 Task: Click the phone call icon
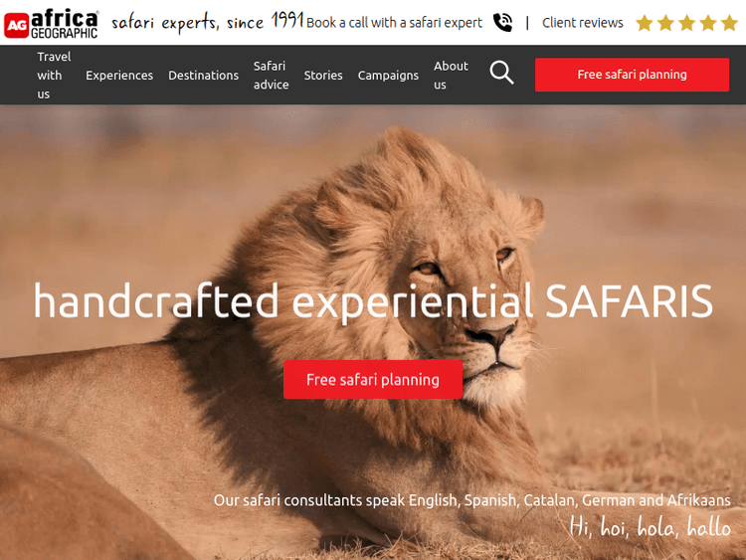pos(502,22)
